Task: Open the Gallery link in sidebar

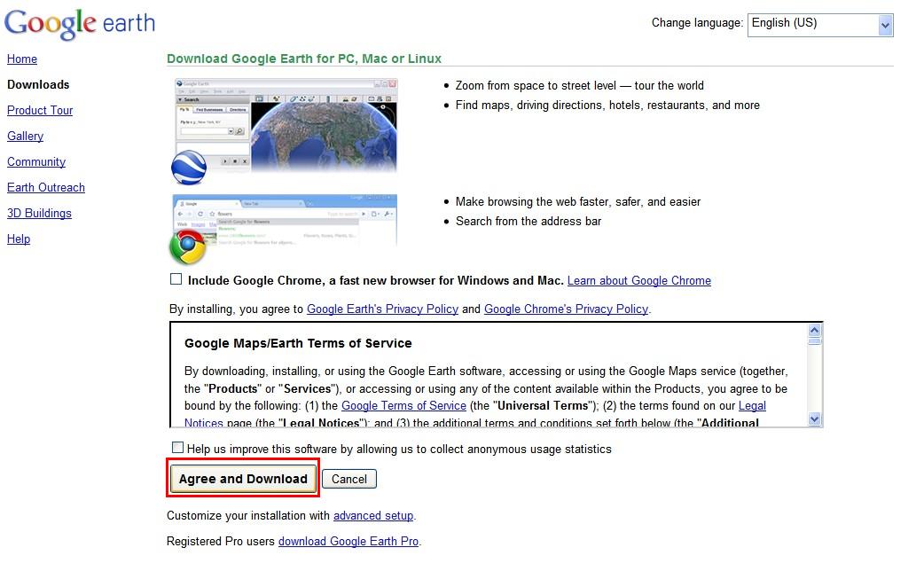Action: coord(26,137)
